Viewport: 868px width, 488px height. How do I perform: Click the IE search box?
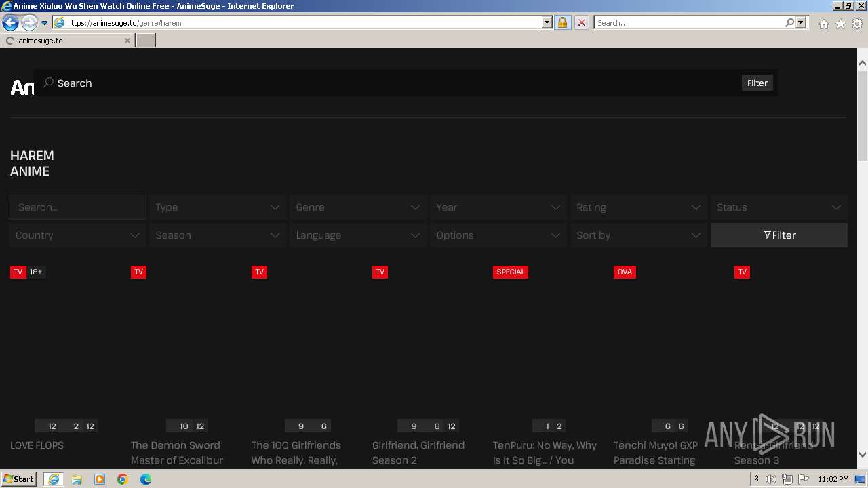click(x=688, y=23)
